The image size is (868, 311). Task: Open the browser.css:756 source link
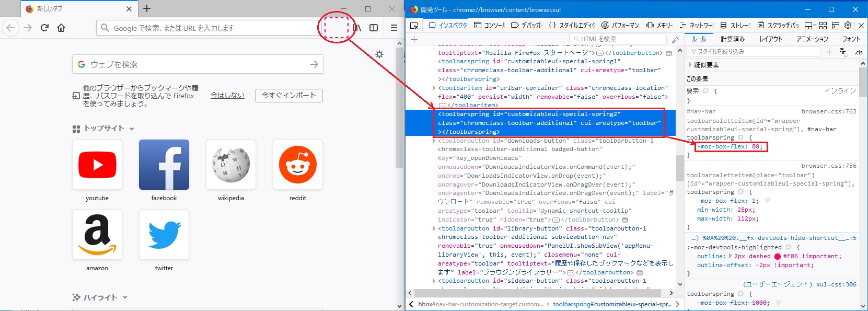[829, 166]
